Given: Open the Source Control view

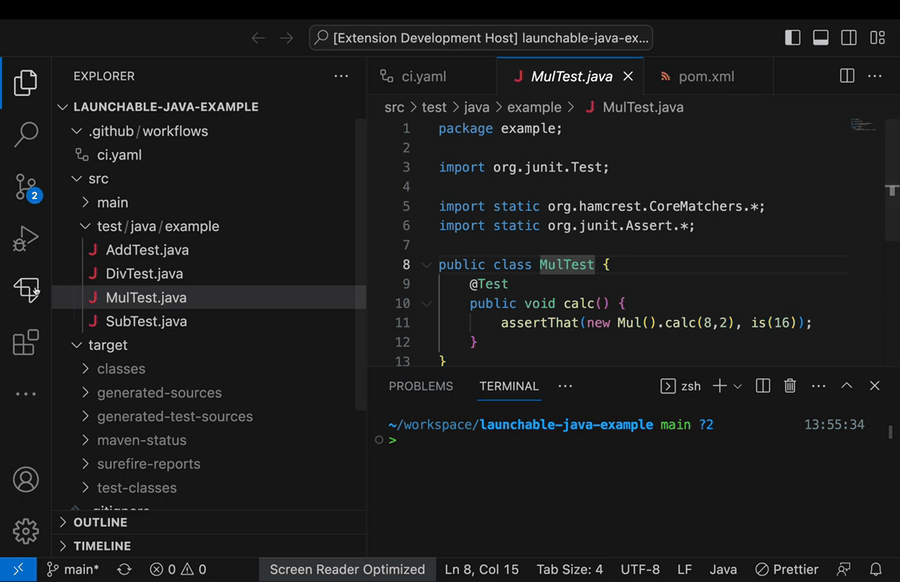Looking at the screenshot, I should (26, 187).
